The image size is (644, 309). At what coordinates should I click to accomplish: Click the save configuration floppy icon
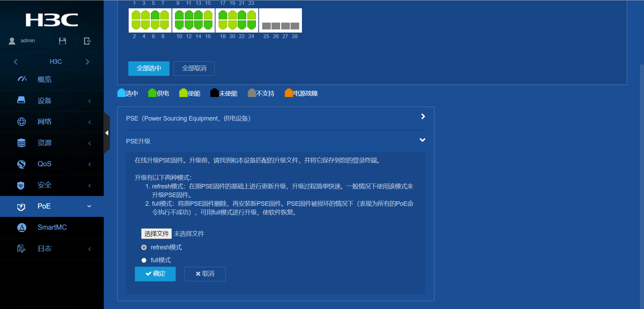pos(63,41)
